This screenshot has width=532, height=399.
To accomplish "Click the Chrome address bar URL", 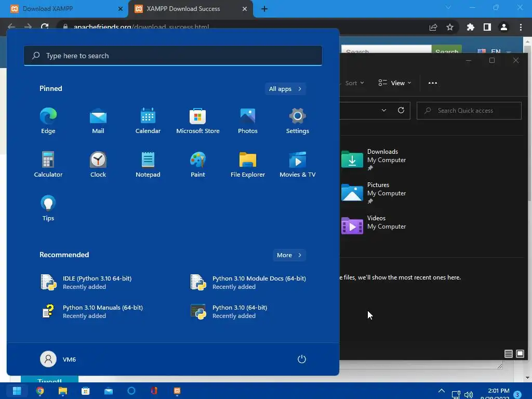I will (x=141, y=27).
